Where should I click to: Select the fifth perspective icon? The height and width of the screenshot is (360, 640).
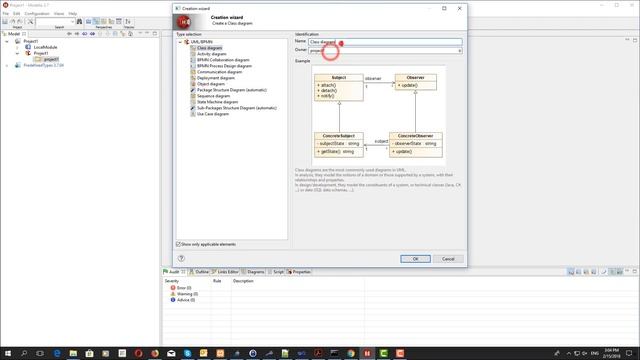point(119,21)
